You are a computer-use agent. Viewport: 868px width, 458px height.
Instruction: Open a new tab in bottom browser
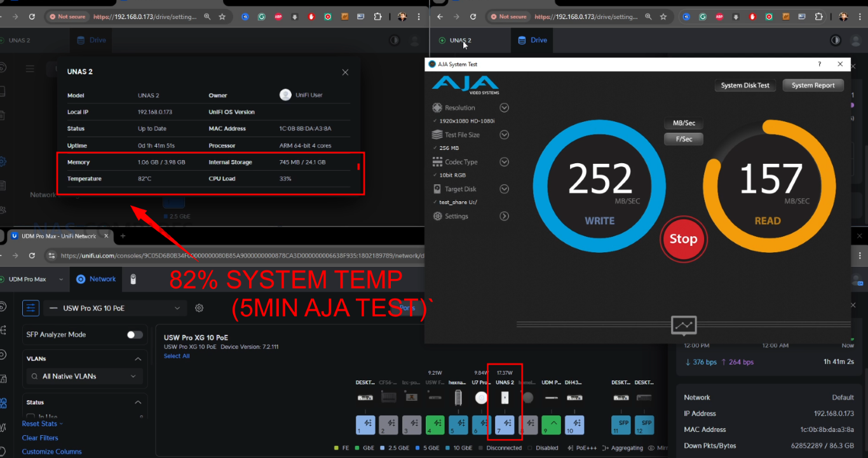[123, 236]
